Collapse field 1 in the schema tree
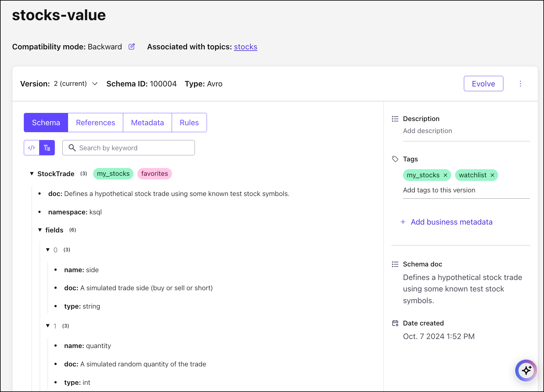This screenshot has height=392, width=544. point(48,326)
